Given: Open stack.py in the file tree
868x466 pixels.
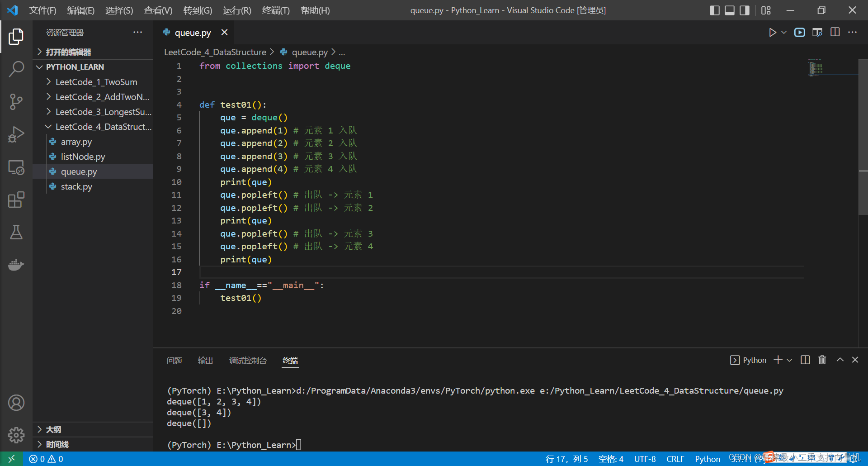Looking at the screenshot, I should click(x=93, y=186).
